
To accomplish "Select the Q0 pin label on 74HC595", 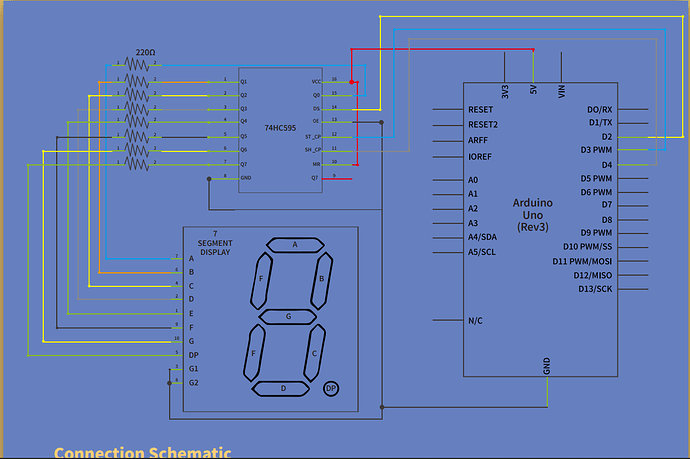I will click(x=316, y=95).
